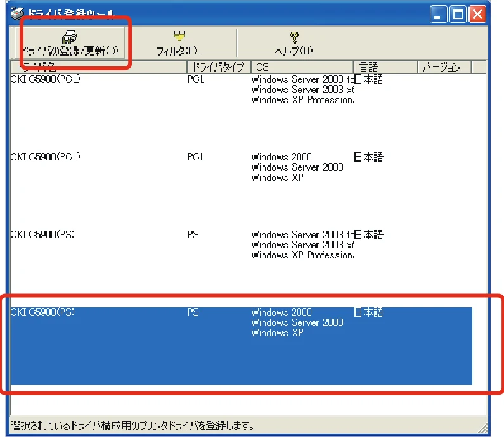Open the ヘルプ(H) question mark icon
This screenshot has height=437, width=504.
tap(294, 37)
